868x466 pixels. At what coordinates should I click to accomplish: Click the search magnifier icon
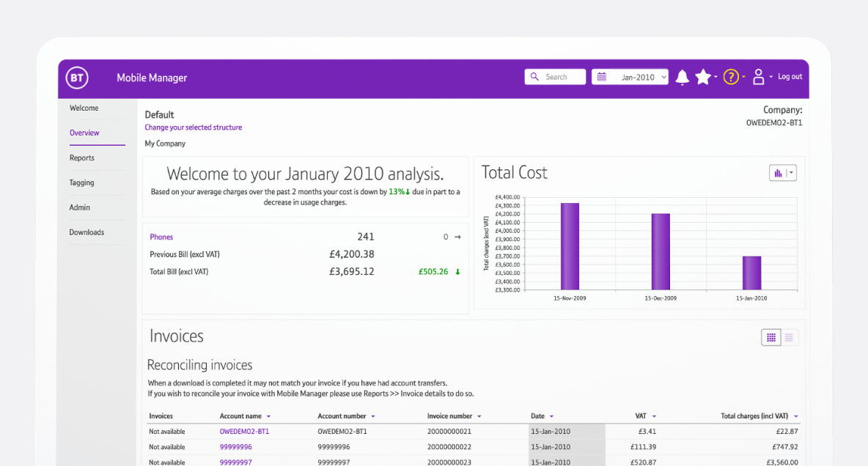tap(534, 77)
